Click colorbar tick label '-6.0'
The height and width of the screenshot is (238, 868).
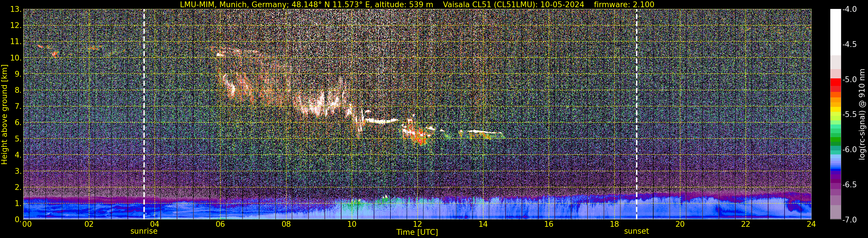[850, 150]
